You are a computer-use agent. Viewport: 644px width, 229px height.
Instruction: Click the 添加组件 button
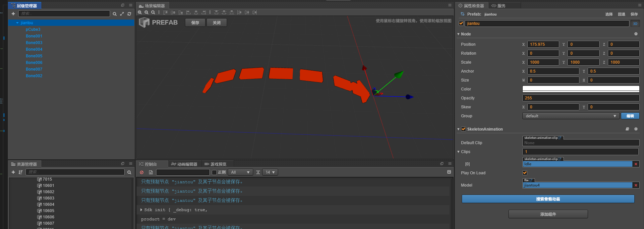[548, 214]
